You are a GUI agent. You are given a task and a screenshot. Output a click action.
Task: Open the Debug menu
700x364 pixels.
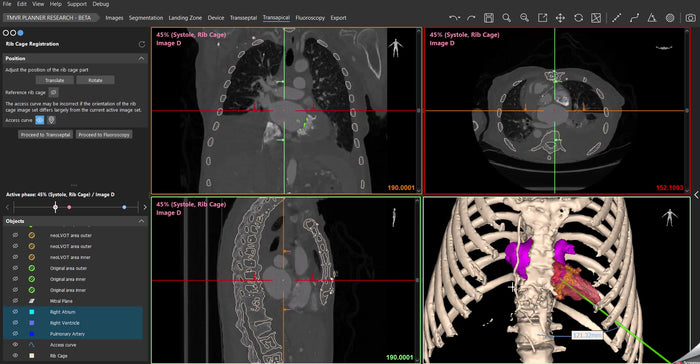click(101, 4)
